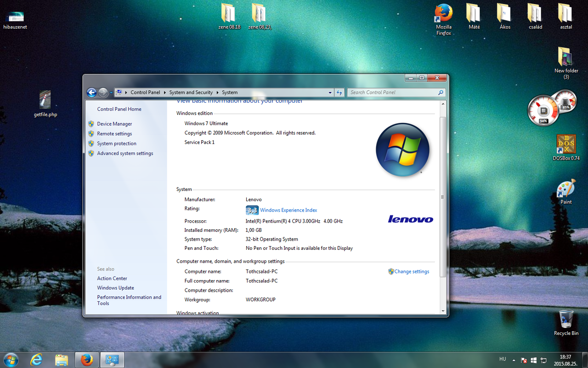The width and height of the screenshot is (588, 368).
Task: Select the zene 08,23, folder
Action: coord(260,17)
